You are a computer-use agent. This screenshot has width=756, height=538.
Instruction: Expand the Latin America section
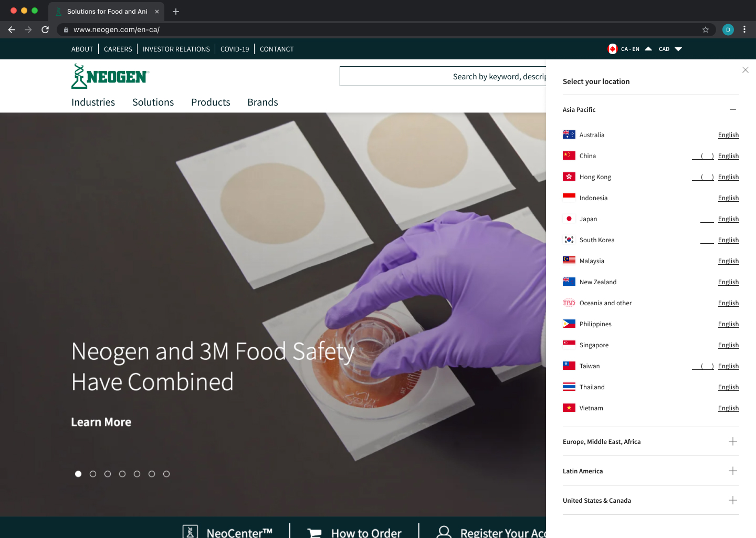(733, 471)
